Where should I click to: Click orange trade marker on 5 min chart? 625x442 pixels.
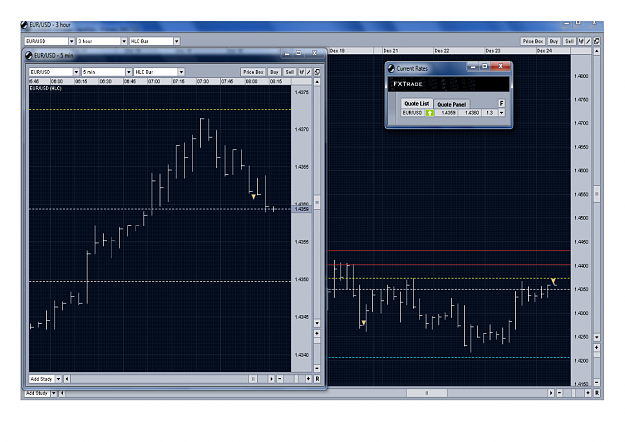click(254, 197)
